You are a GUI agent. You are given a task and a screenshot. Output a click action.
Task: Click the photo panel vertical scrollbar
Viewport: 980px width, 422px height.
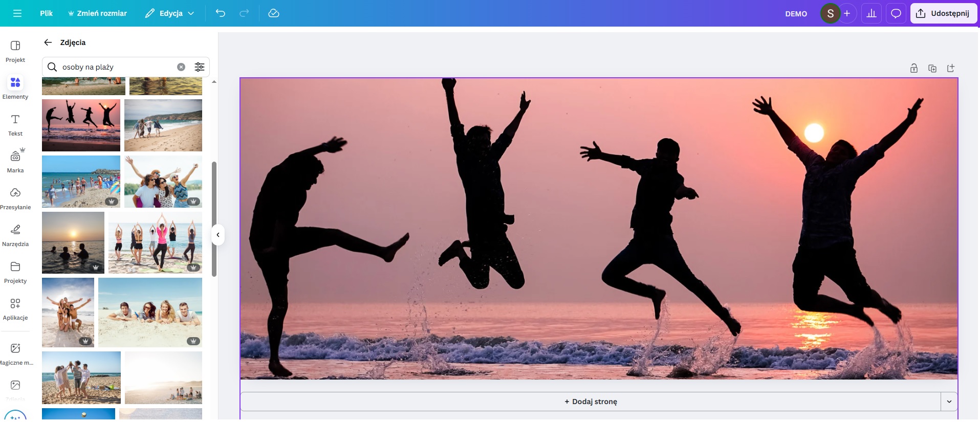[x=214, y=219]
